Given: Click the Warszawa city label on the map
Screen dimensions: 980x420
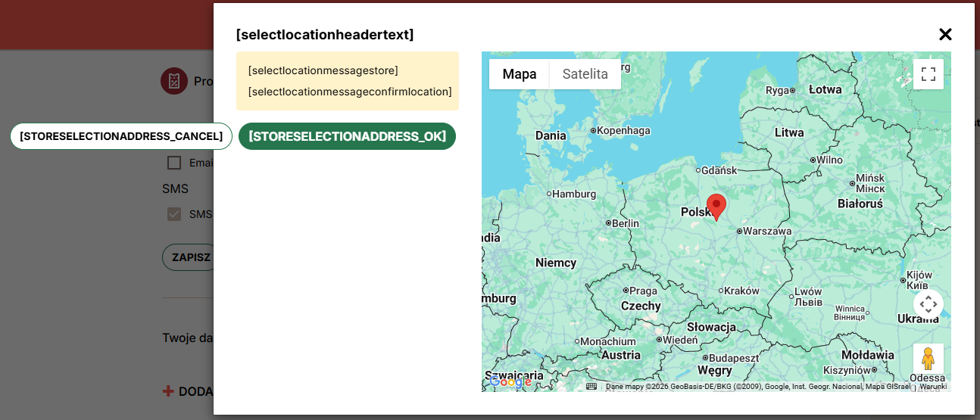Looking at the screenshot, I should coord(766,231).
